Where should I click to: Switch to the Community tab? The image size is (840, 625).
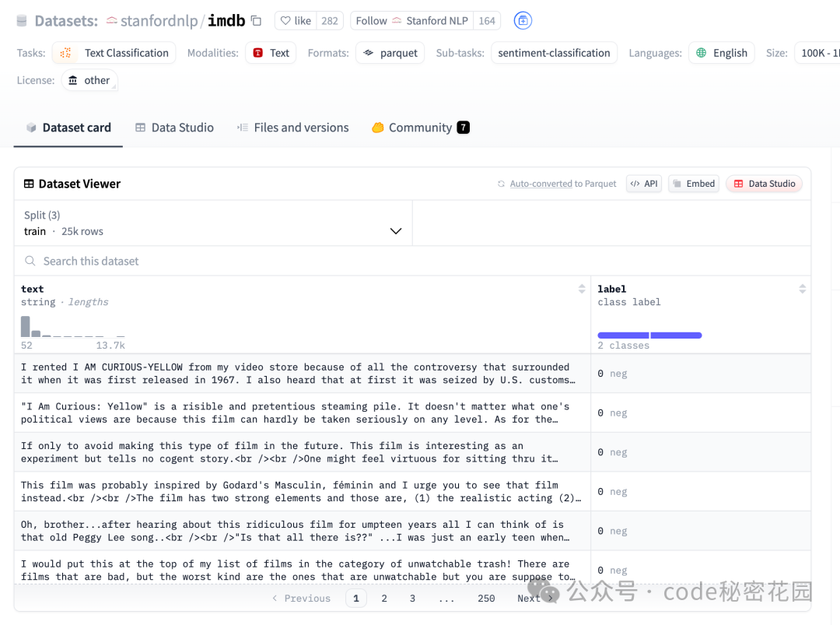[x=421, y=128]
